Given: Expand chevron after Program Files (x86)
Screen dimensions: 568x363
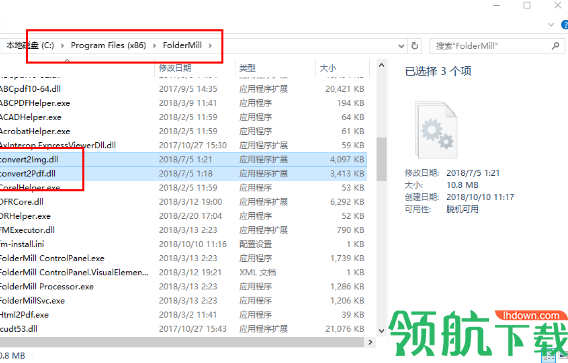Looking at the screenshot, I should pos(155,46).
